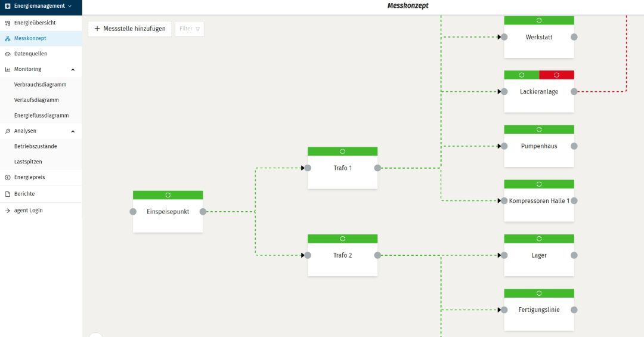Click green sync icon on Lackieranlage

(522, 75)
